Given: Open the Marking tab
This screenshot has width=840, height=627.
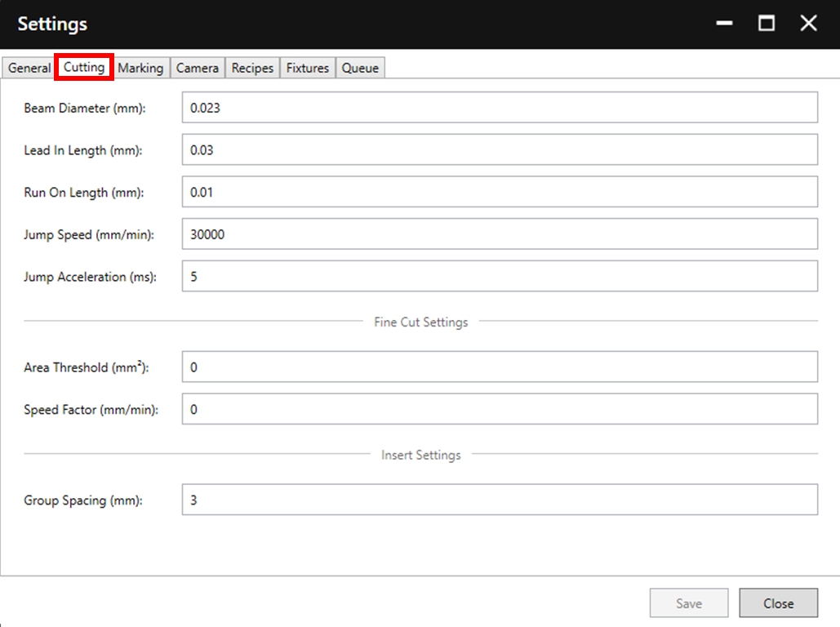Looking at the screenshot, I should [x=141, y=68].
